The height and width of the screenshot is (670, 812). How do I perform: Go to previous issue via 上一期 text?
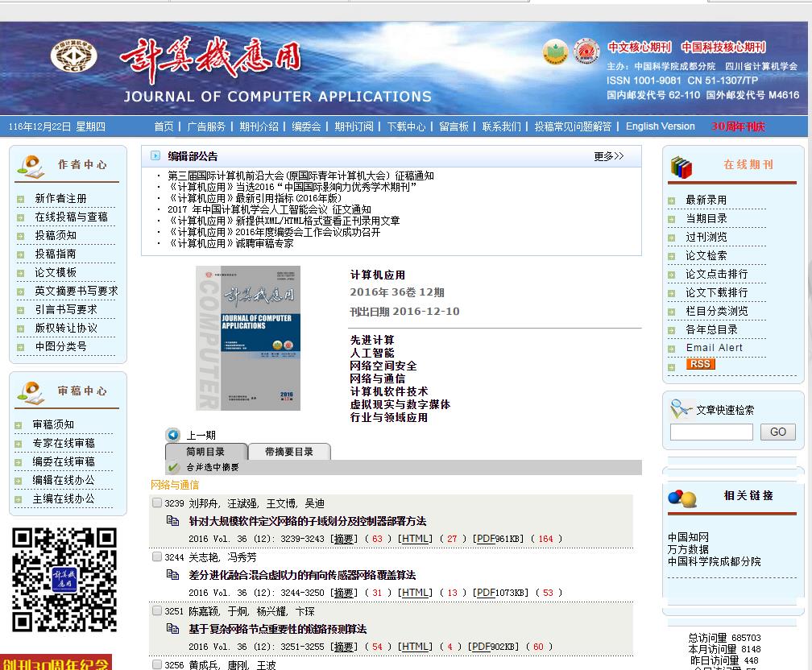click(201, 436)
